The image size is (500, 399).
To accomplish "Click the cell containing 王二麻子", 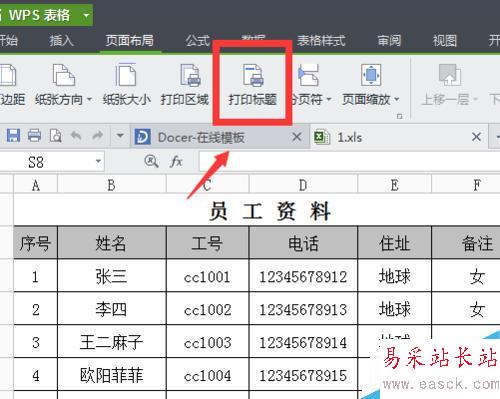I will tap(111, 342).
